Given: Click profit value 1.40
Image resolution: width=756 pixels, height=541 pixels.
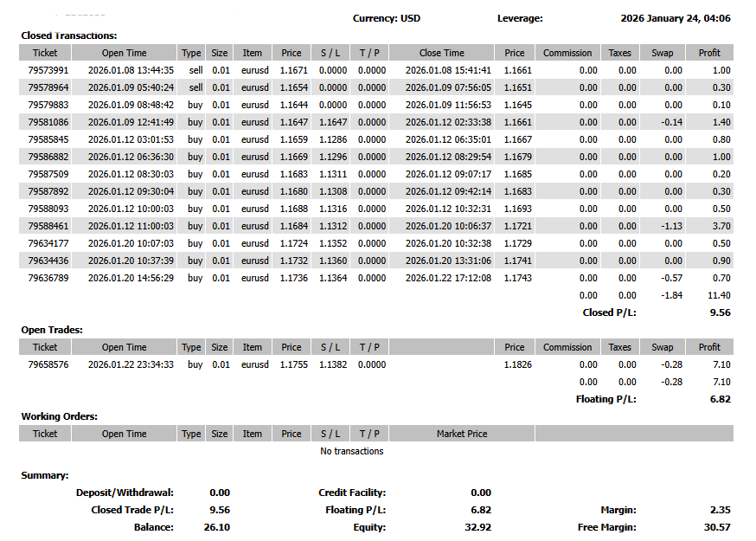Looking at the screenshot, I should [721, 122].
